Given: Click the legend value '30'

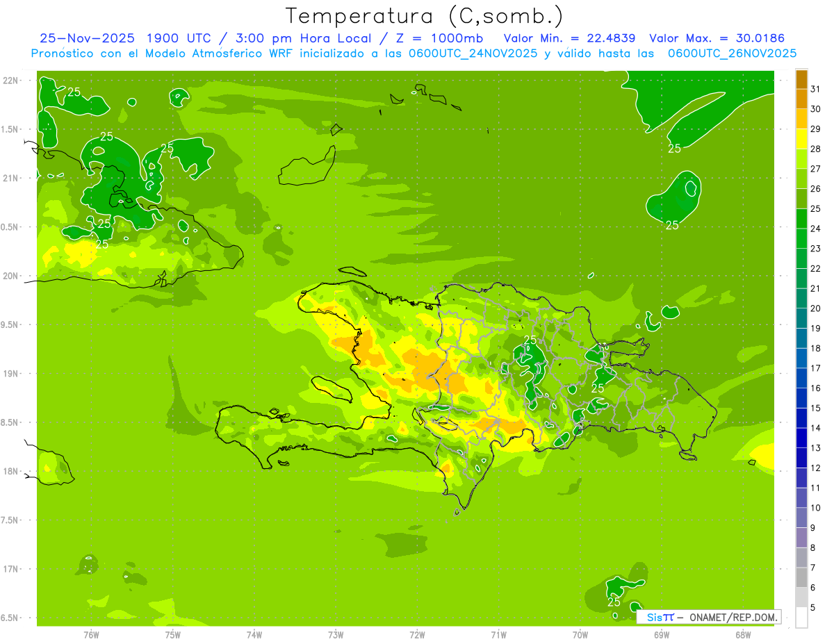Looking at the screenshot, I should coord(816,109).
